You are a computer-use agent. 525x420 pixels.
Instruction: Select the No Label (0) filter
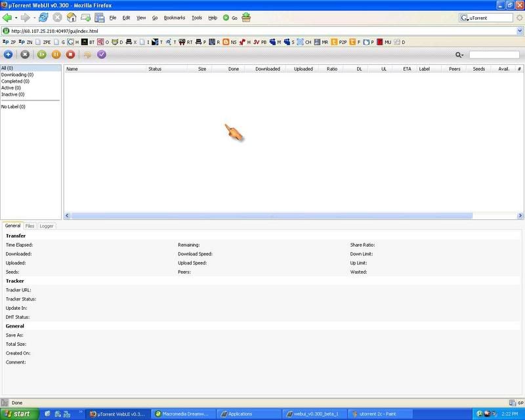[x=13, y=106]
